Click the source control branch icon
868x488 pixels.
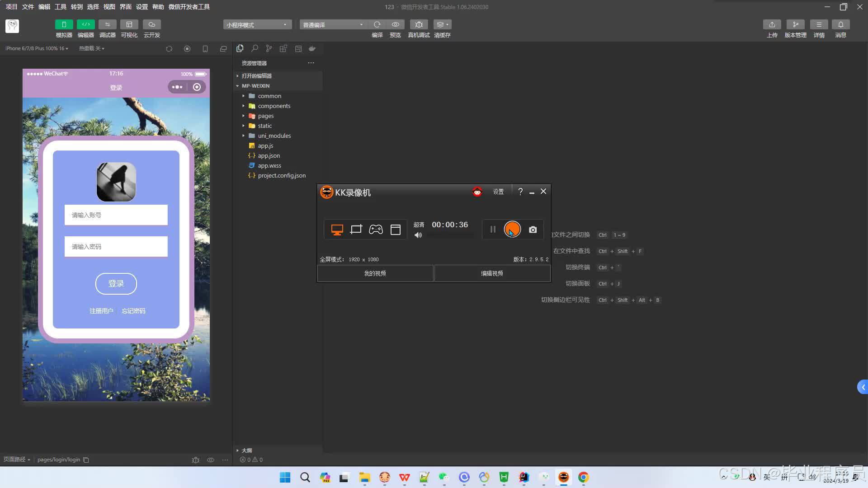click(269, 48)
